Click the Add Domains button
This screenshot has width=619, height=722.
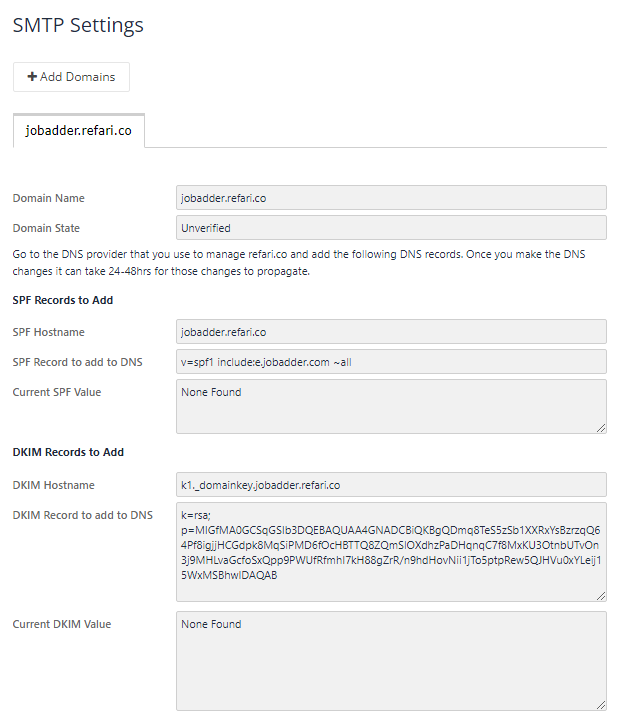pyautogui.click(x=71, y=77)
